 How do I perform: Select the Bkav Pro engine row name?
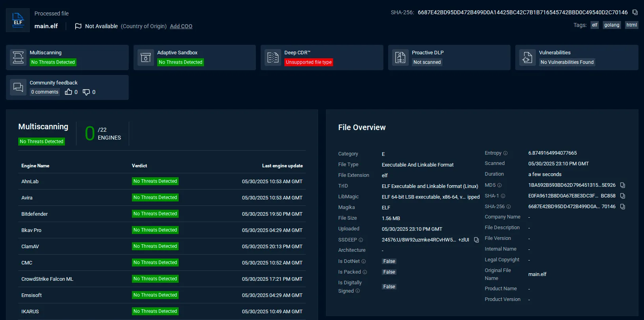pos(31,230)
